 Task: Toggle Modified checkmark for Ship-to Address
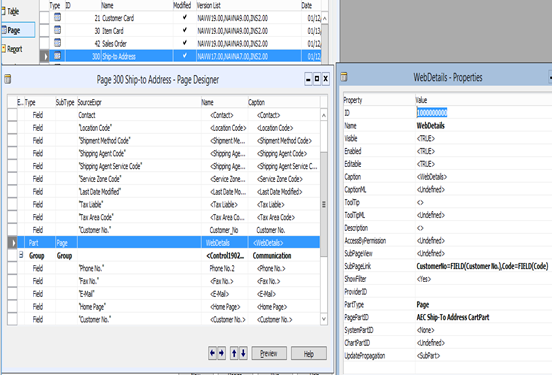184,56
